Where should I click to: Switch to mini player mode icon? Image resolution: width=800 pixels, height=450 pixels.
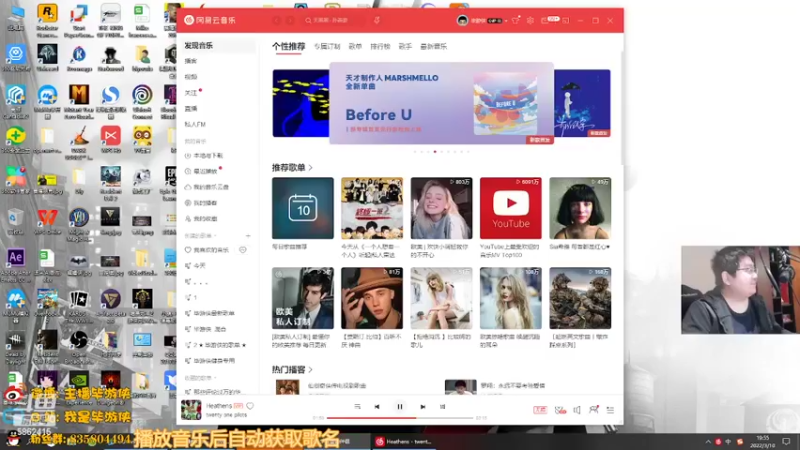pos(566,20)
